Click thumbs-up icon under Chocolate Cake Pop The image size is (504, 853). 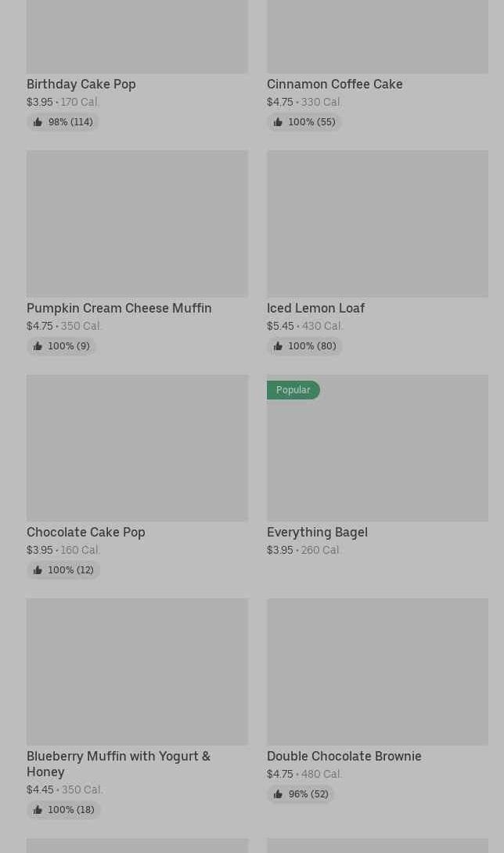point(38,570)
